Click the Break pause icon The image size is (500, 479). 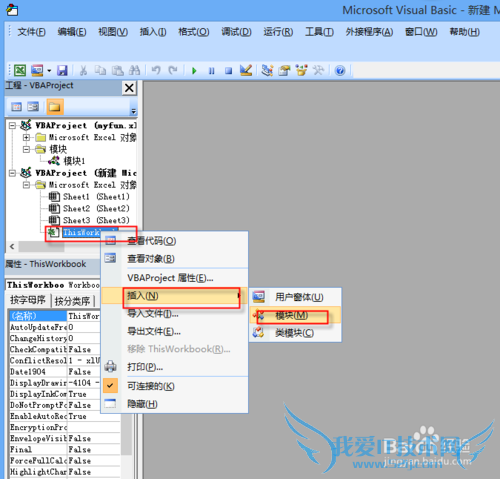tap(211, 71)
